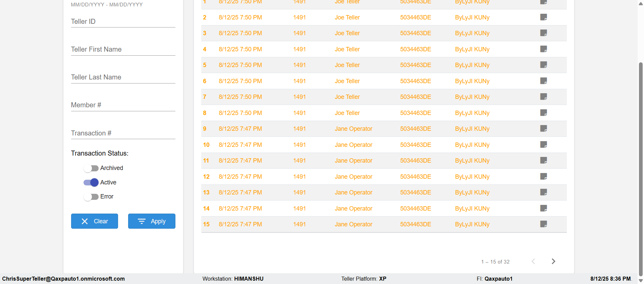644x284 pixels.
Task: Focus the Member # field
Action: pos(123,105)
